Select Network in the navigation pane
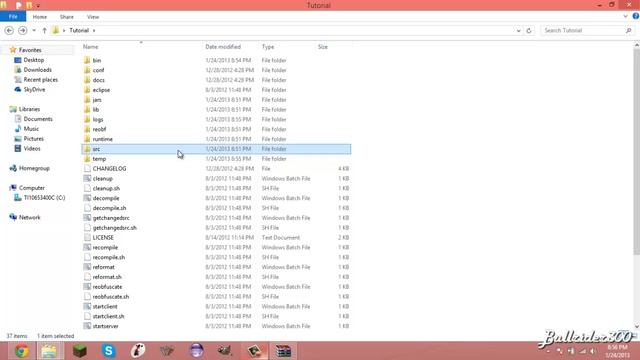This screenshot has height=360, width=640. [x=29, y=217]
